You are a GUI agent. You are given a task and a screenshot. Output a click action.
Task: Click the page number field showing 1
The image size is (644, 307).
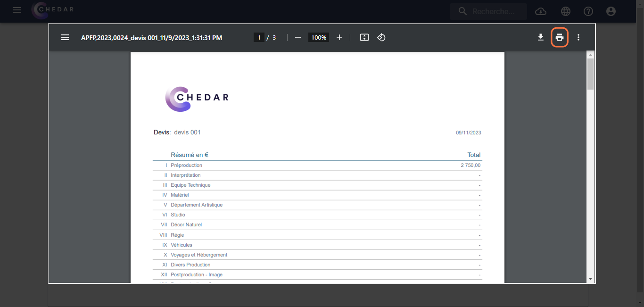coord(259,37)
